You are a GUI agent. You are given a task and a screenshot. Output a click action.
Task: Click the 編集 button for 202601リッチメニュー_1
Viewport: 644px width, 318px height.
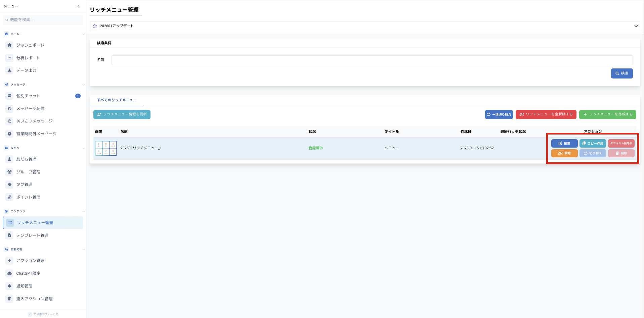[x=564, y=144]
